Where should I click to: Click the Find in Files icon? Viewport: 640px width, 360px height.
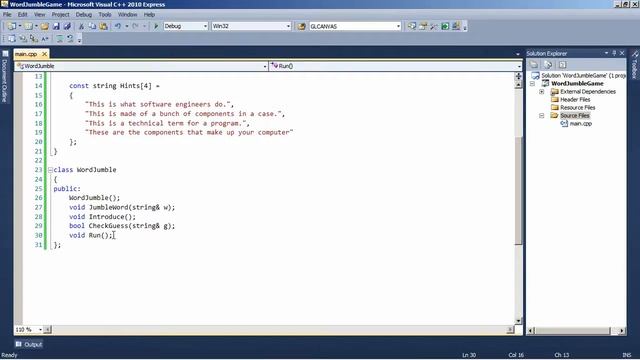301,26
